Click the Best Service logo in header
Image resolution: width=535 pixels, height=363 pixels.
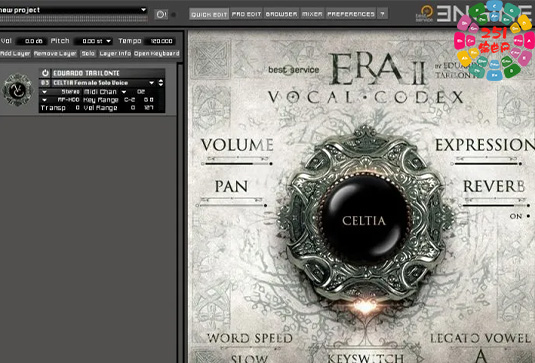click(x=424, y=14)
